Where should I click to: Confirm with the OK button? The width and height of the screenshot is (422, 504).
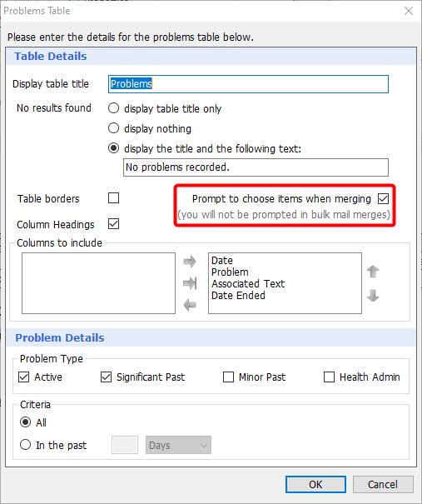tap(315, 484)
